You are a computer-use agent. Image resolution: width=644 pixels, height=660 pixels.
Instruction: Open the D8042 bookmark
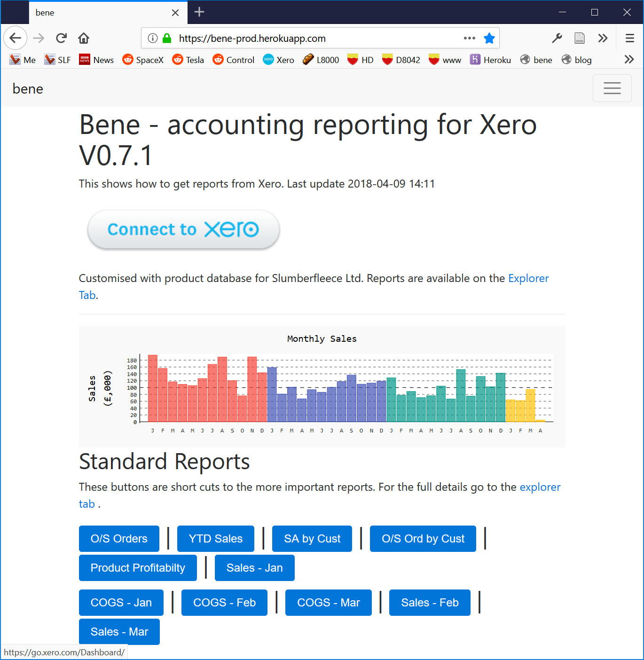click(401, 60)
